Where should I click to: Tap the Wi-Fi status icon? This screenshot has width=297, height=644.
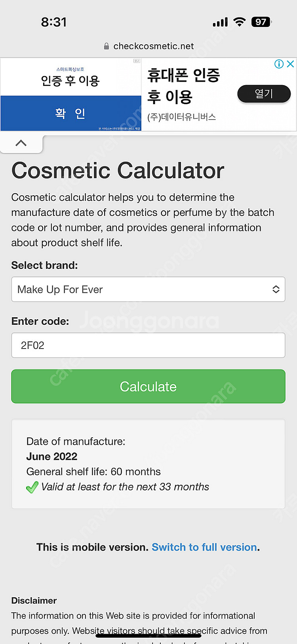click(x=239, y=22)
